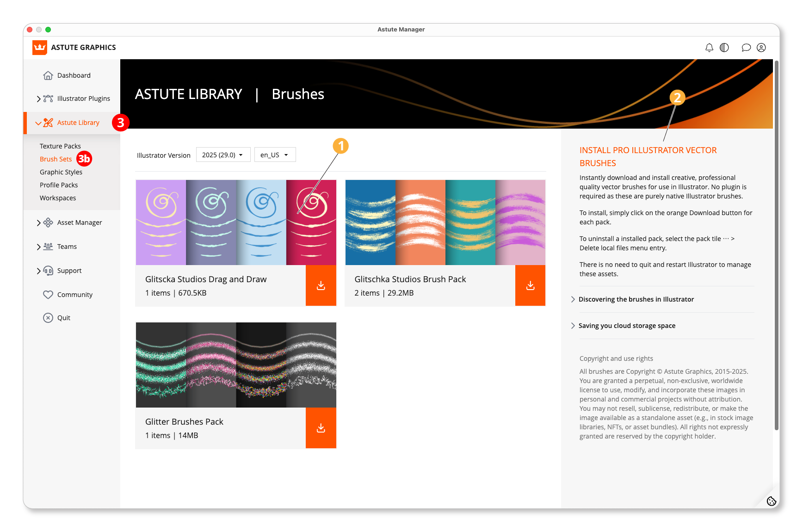Quit the application from the sidebar

pos(63,318)
